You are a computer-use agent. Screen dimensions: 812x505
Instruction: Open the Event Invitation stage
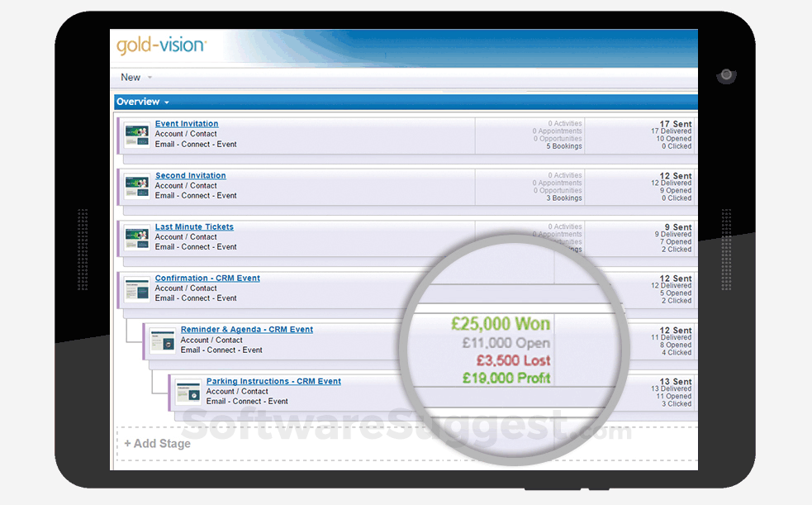point(186,123)
